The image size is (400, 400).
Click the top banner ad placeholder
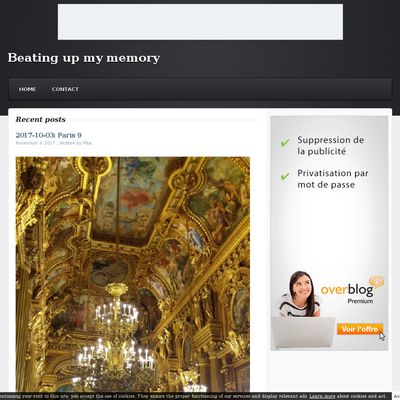pos(200,22)
